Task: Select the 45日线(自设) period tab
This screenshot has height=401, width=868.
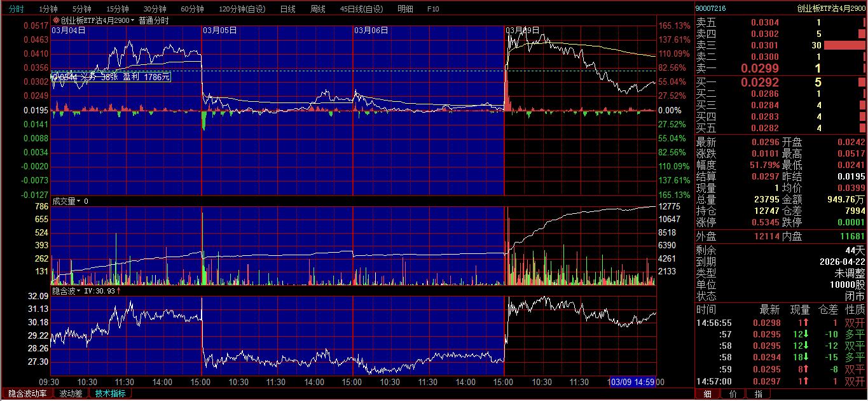Action: point(362,9)
